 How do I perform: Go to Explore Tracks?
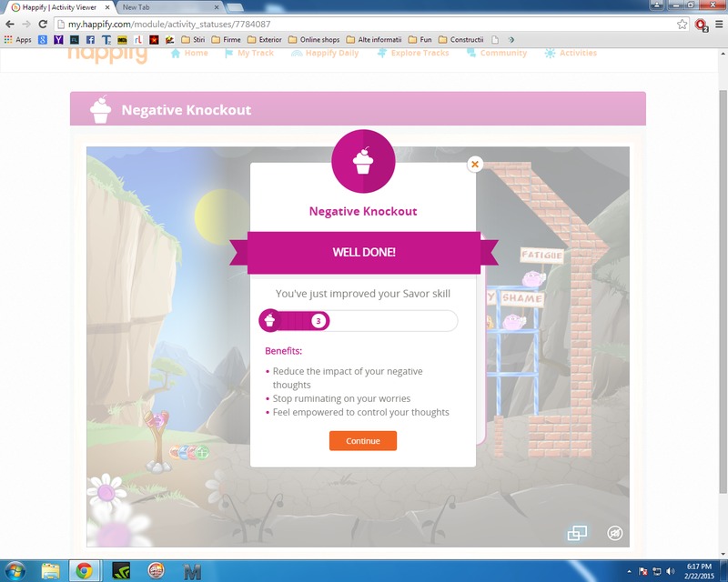tap(413, 53)
